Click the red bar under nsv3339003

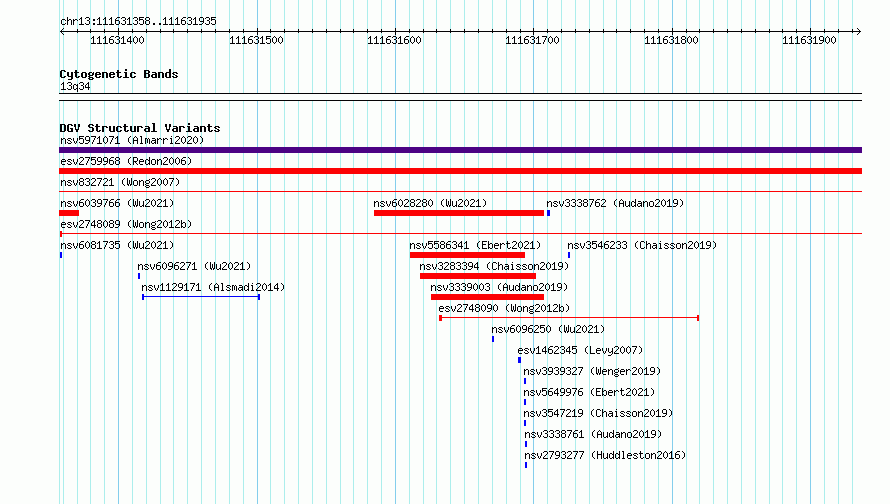coord(487,297)
